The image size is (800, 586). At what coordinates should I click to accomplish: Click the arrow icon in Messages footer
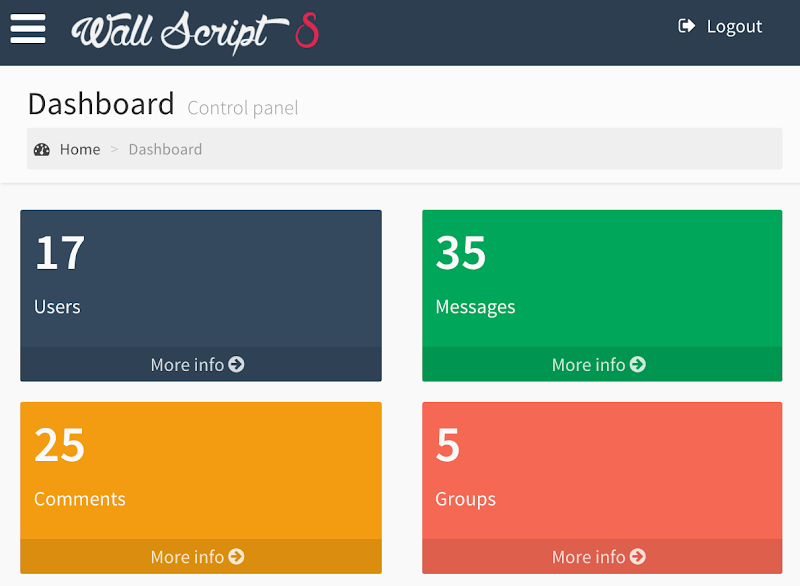(x=638, y=364)
